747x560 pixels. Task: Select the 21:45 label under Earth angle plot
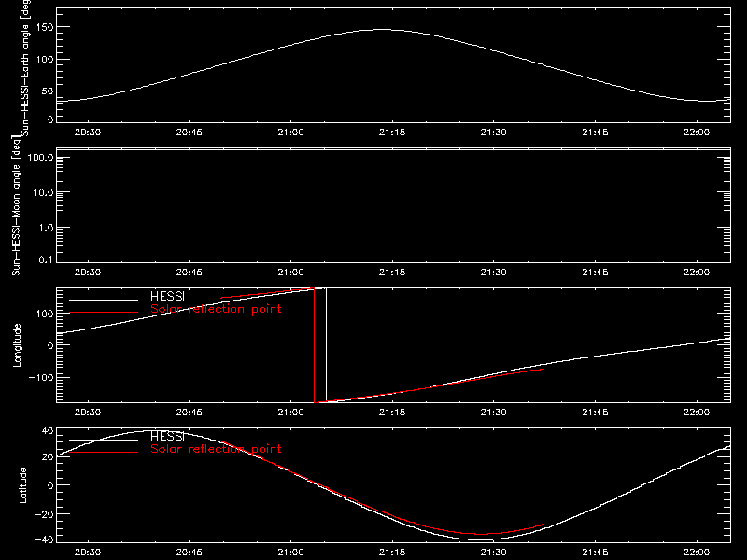595,133
